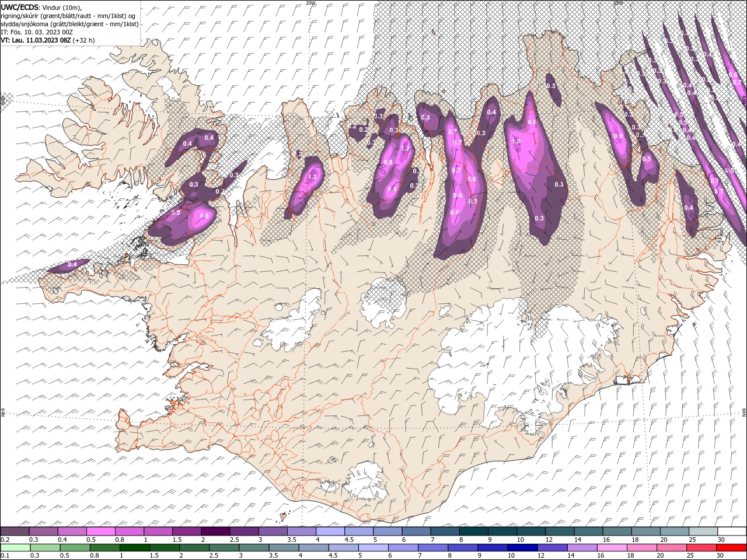The height and width of the screenshot is (560, 747).
Task: Pick the pink swatch between 0.5 and 0.8
Action: click(101, 531)
